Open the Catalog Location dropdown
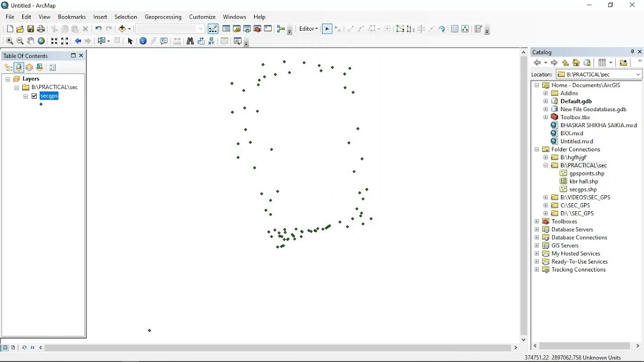644x362 pixels. (x=638, y=74)
